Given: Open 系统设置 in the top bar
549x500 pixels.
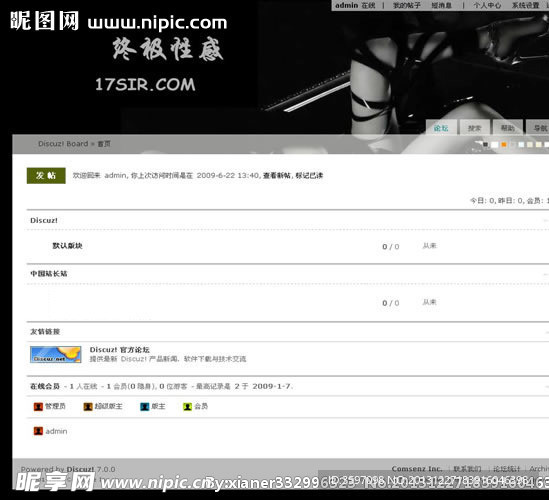Looking at the screenshot, I should (526, 5).
